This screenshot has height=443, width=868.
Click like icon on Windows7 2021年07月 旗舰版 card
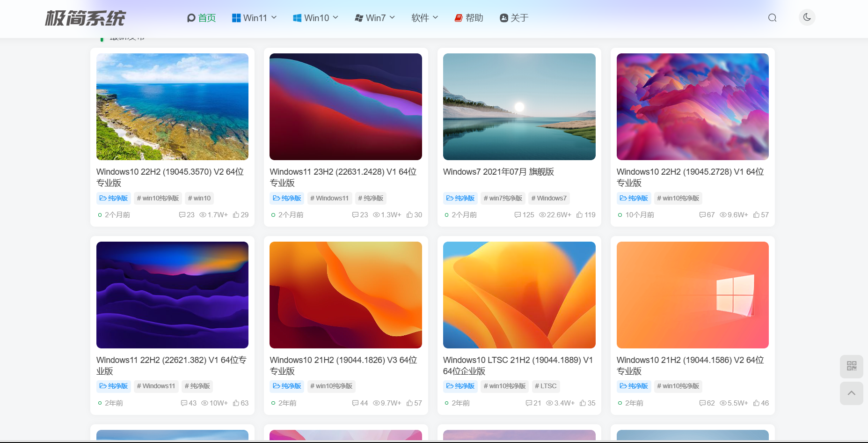[x=579, y=215]
